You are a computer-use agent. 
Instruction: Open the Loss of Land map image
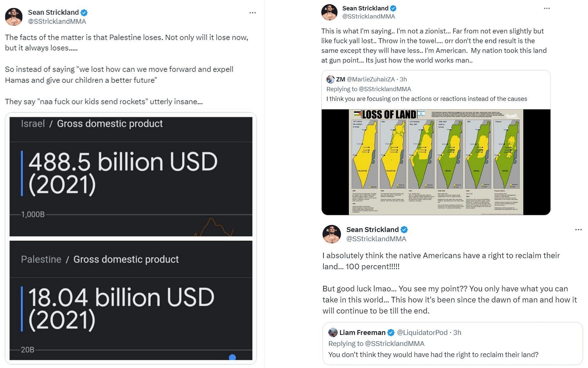(436, 162)
